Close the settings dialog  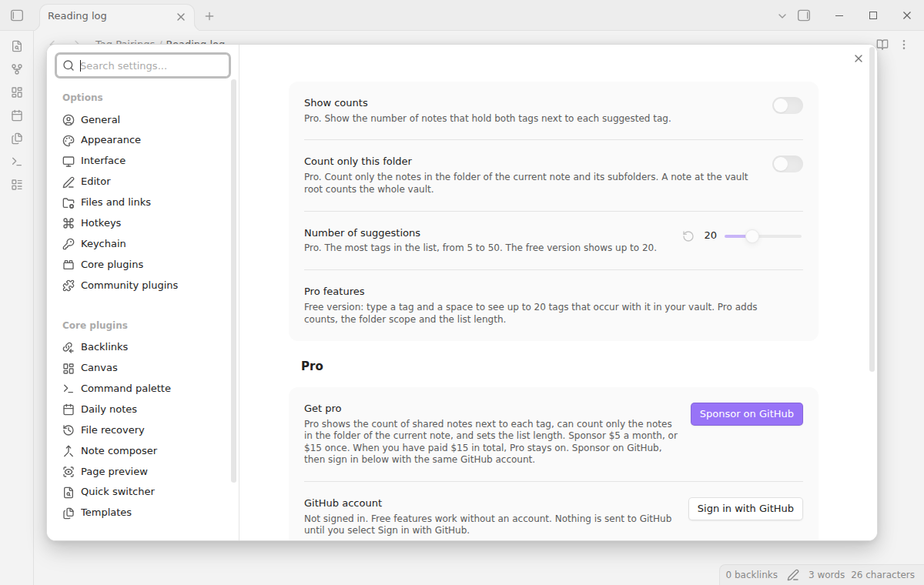[859, 58]
